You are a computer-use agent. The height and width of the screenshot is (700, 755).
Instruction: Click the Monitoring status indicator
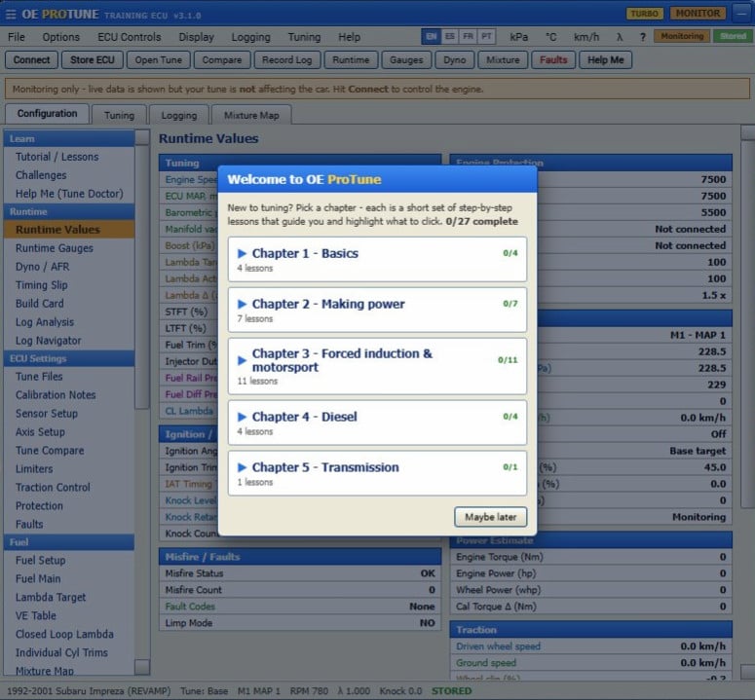coord(682,37)
